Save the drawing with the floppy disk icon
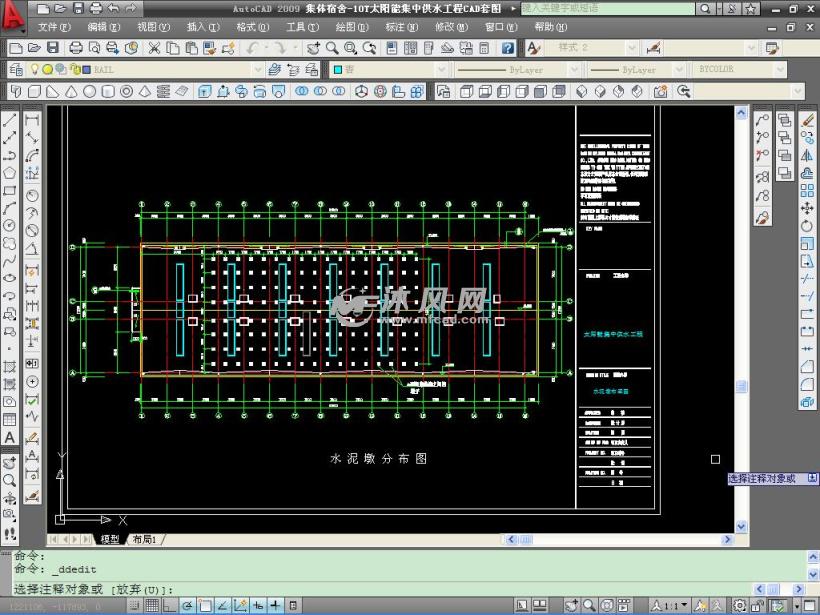820x615 pixels. pyautogui.click(x=52, y=49)
